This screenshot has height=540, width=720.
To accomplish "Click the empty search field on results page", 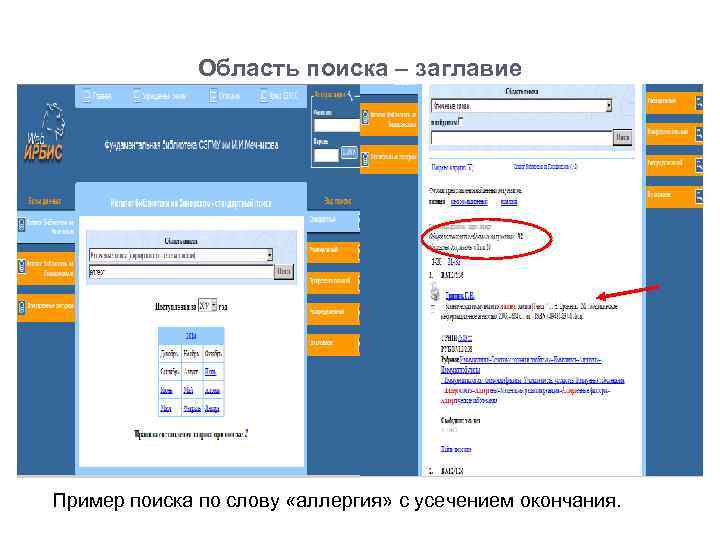I will (521, 137).
